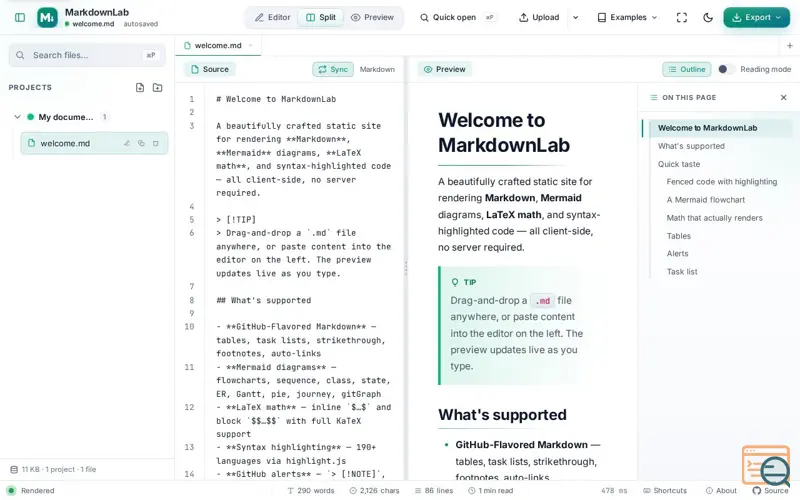Click the Preview pane label
Image resolution: width=800 pixels, height=500 pixels.
[x=445, y=69]
